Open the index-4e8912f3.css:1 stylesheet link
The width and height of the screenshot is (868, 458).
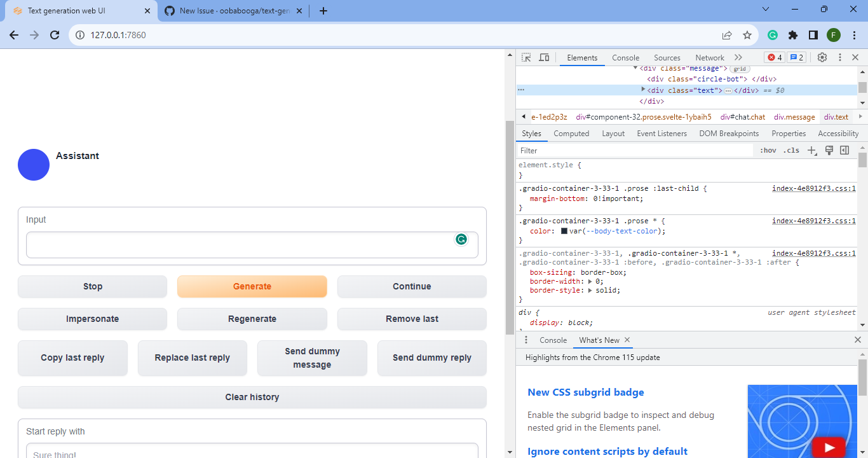tap(814, 188)
